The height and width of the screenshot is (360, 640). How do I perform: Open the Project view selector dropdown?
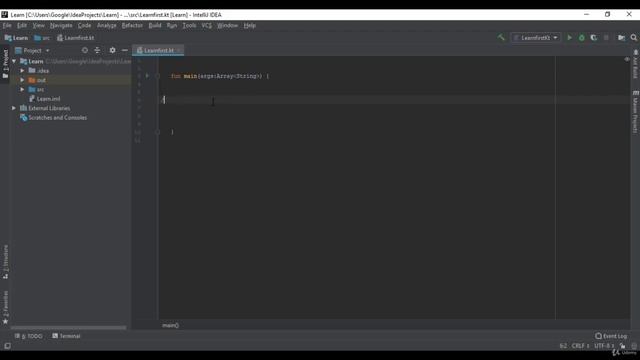pos(32,51)
